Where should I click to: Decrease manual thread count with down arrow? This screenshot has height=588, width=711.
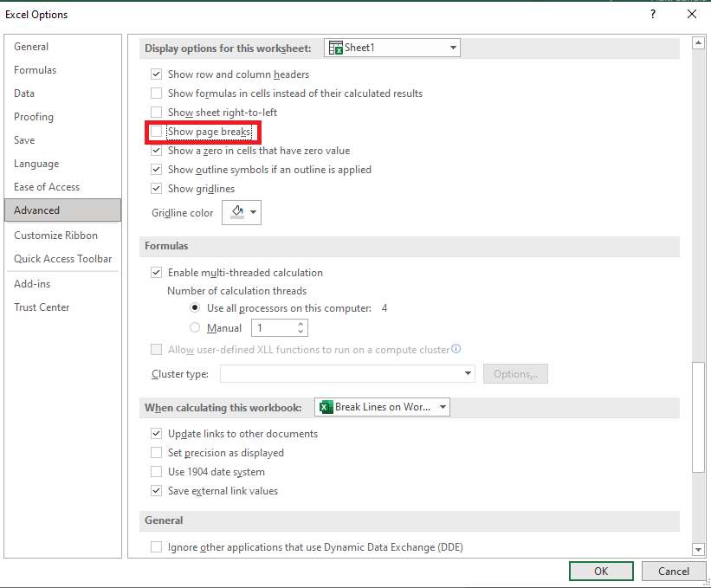[301, 332]
